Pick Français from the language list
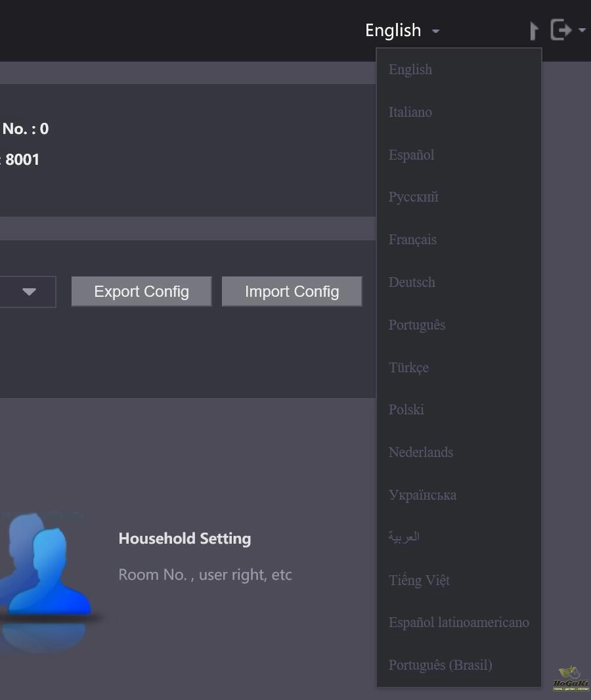 coord(412,240)
